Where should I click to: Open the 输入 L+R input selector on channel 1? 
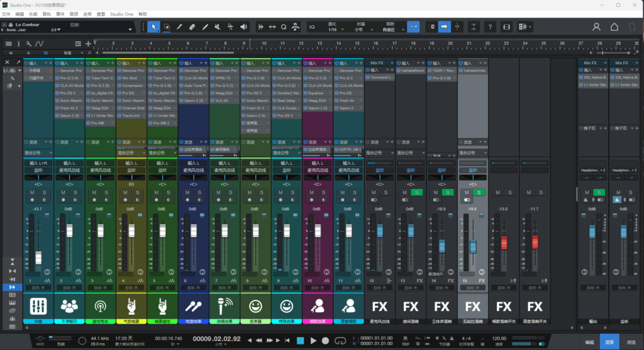coord(38,163)
